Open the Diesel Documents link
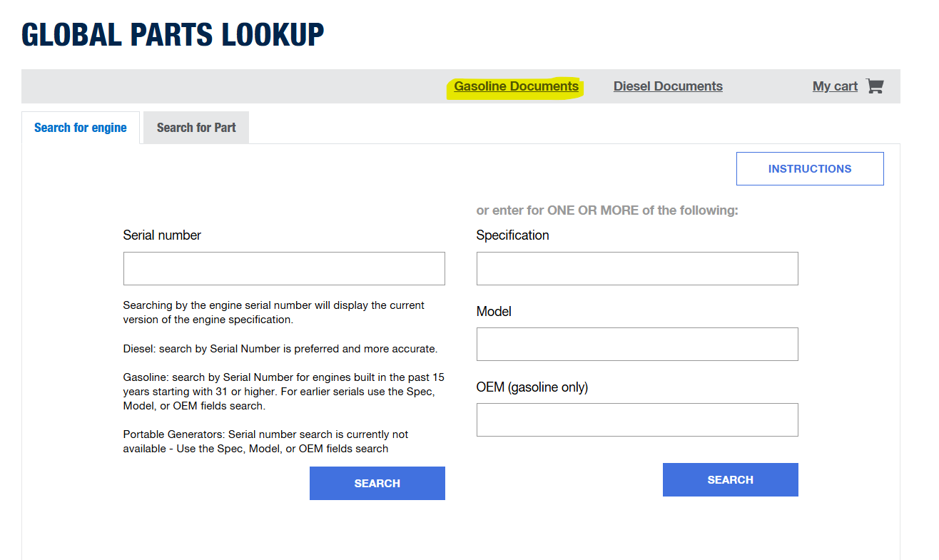The image size is (939, 560). tap(668, 86)
